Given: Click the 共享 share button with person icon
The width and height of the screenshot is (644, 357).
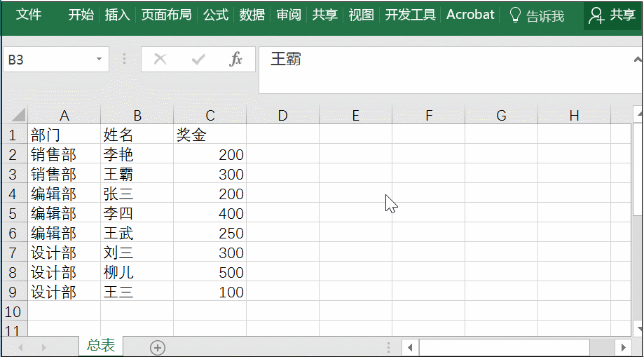Looking at the screenshot, I should point(612,15).
